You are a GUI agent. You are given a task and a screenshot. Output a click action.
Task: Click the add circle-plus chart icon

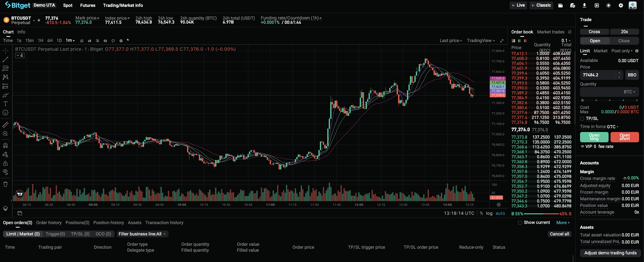tap(121, 41)
